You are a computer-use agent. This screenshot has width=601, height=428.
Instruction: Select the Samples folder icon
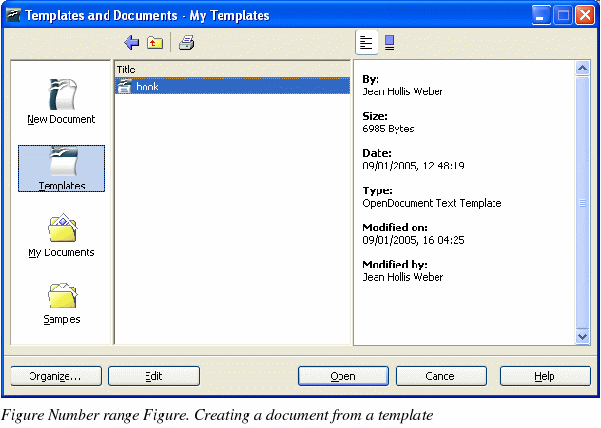(x=61, y=300)
